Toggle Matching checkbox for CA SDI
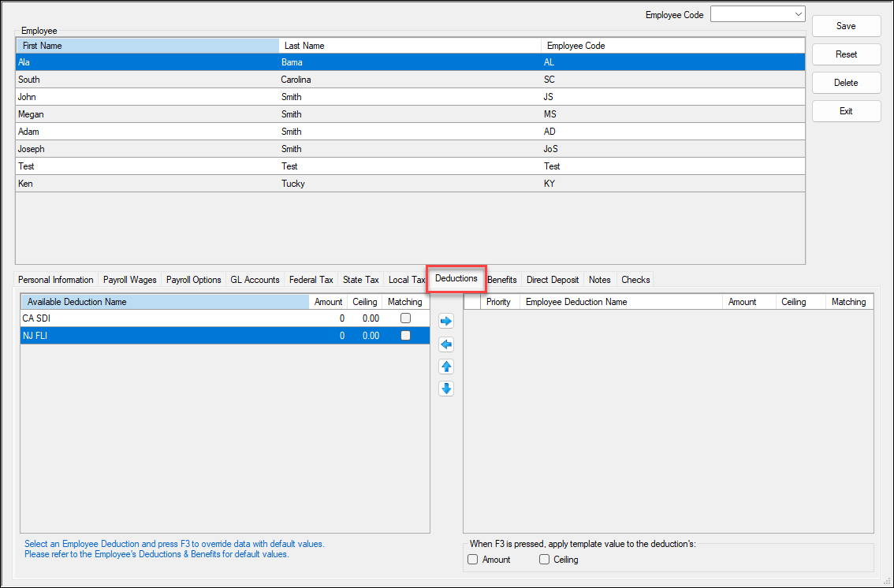Image resolution: width=894 pixels, height=588 pixels. (405, 318)
